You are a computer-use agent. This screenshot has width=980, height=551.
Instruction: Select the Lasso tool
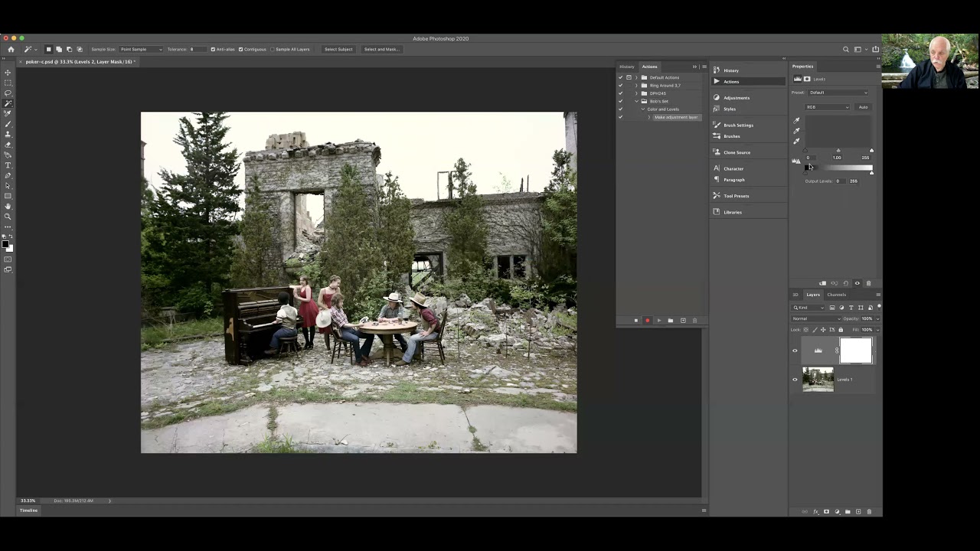(x=8, y=93)
